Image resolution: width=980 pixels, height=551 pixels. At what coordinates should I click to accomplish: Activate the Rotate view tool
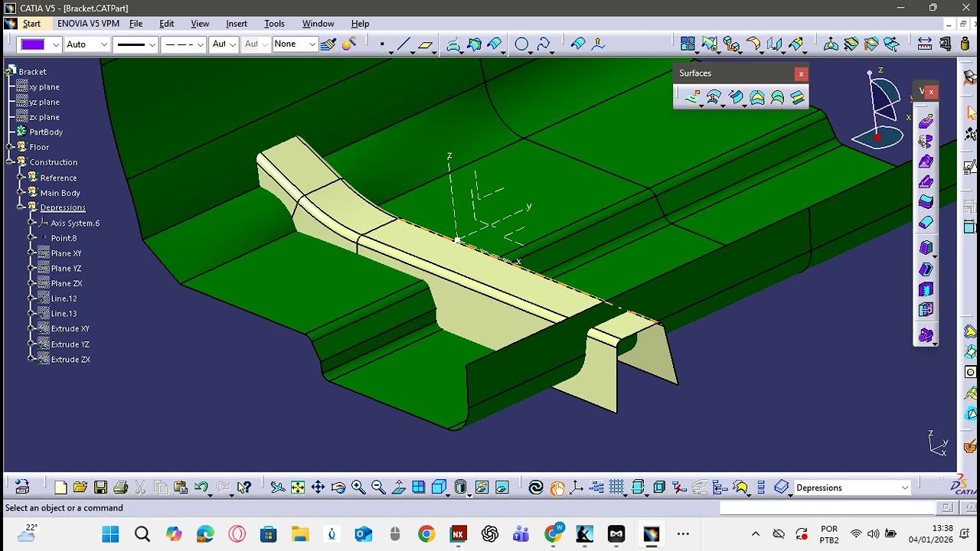click(x=338, y=487)
